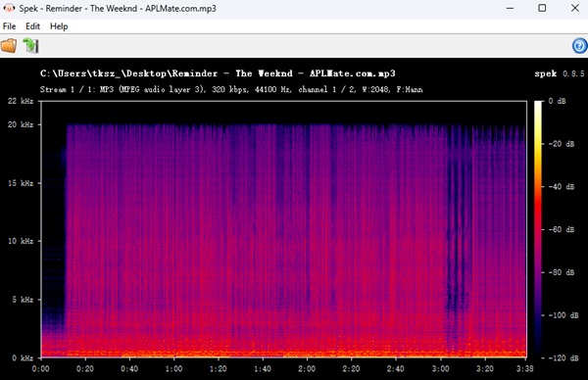The height and width of the screenshot is (380, 588).
Task: Click the -80 dB scale label
Action: (x=562, y=272)
